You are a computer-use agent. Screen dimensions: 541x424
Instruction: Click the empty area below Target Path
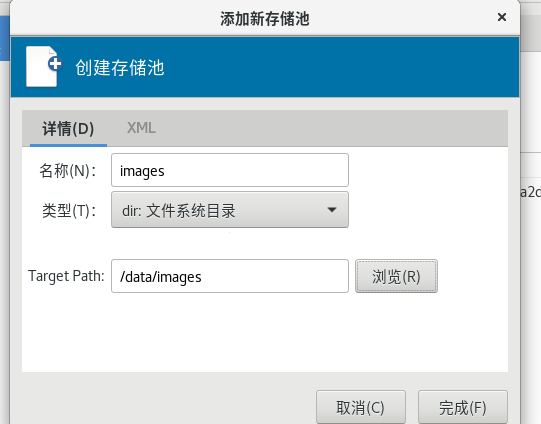265,331
